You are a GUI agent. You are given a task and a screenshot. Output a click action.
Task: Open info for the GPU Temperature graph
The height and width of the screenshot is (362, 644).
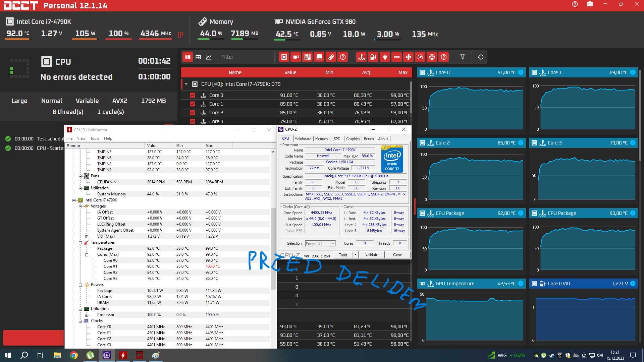coord(521,284)
